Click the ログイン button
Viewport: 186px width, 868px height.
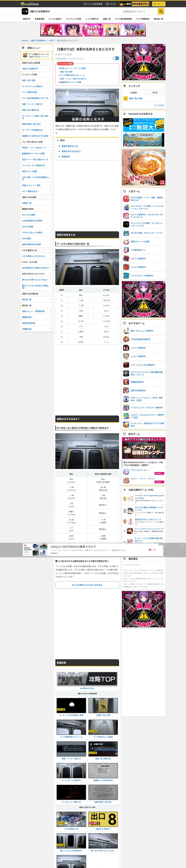[x=158, y=4]
